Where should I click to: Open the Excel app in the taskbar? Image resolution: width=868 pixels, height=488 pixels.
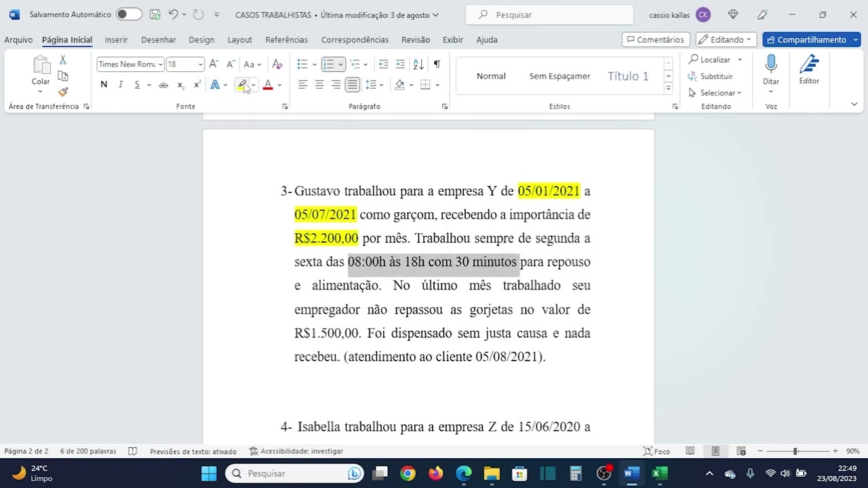660,473
